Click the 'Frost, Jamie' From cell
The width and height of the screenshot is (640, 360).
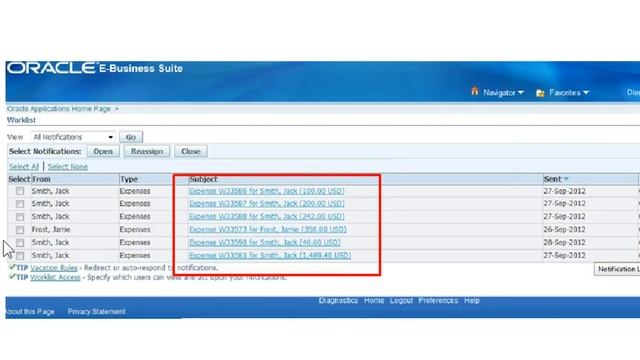(51, 229)
